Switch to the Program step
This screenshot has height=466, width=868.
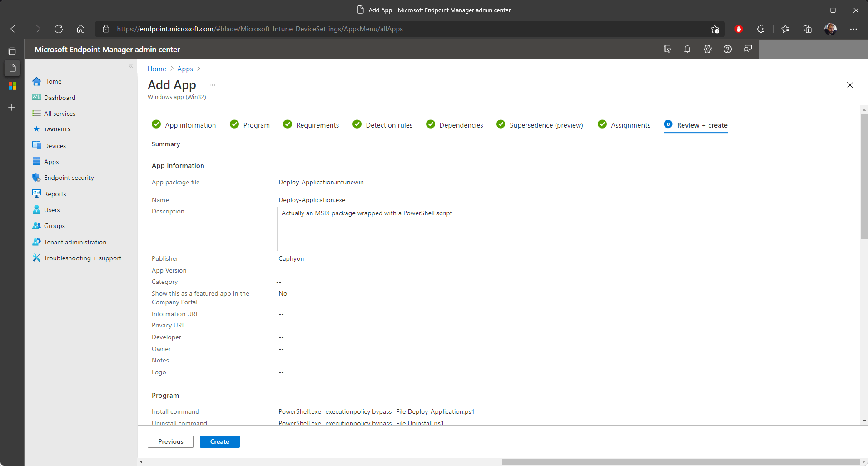250,125
